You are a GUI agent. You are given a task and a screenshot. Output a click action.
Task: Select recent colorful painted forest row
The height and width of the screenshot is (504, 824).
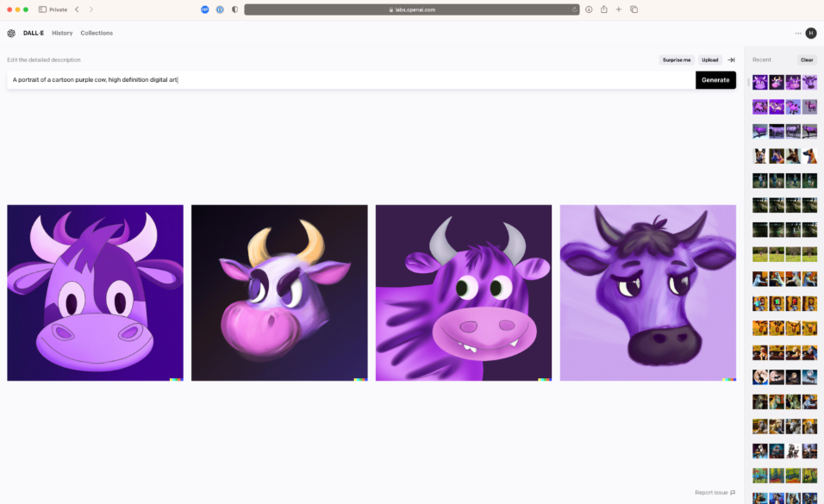(784, 475)
